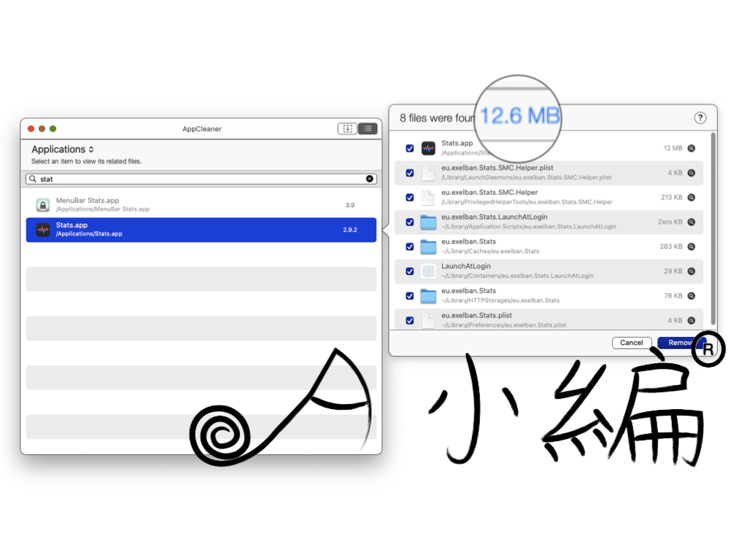Image resolution: width=747 pixels, height=560 pixels.
Task: Click the Stats.app icon in the Applications list
Action: point(43,230)
